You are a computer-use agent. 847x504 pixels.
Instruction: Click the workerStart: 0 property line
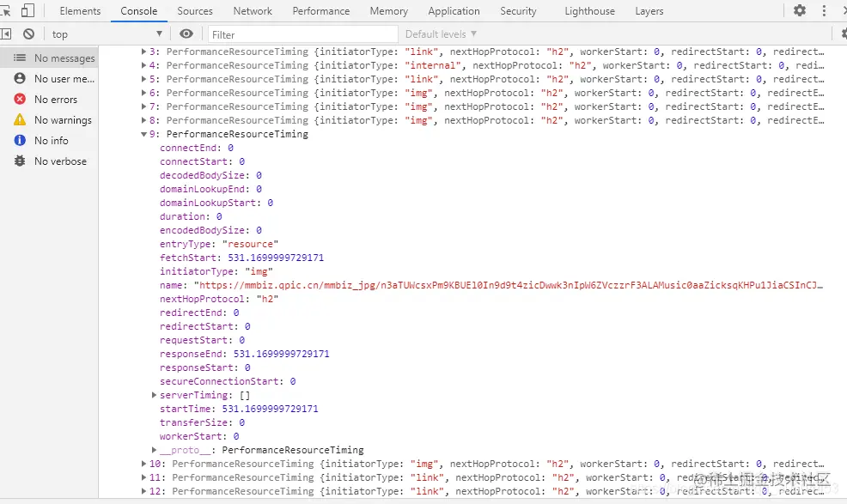199,436
